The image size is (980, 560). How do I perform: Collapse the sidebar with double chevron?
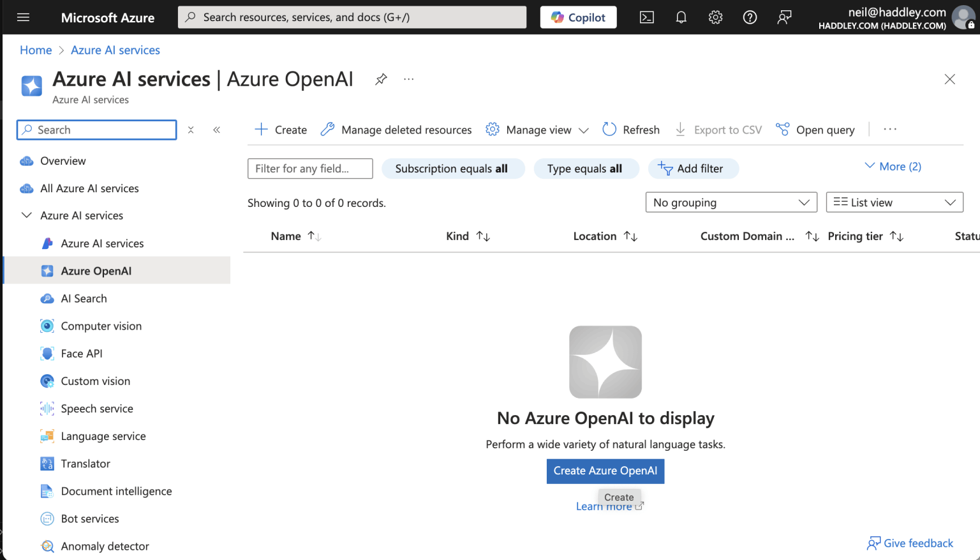click(217, 130)
